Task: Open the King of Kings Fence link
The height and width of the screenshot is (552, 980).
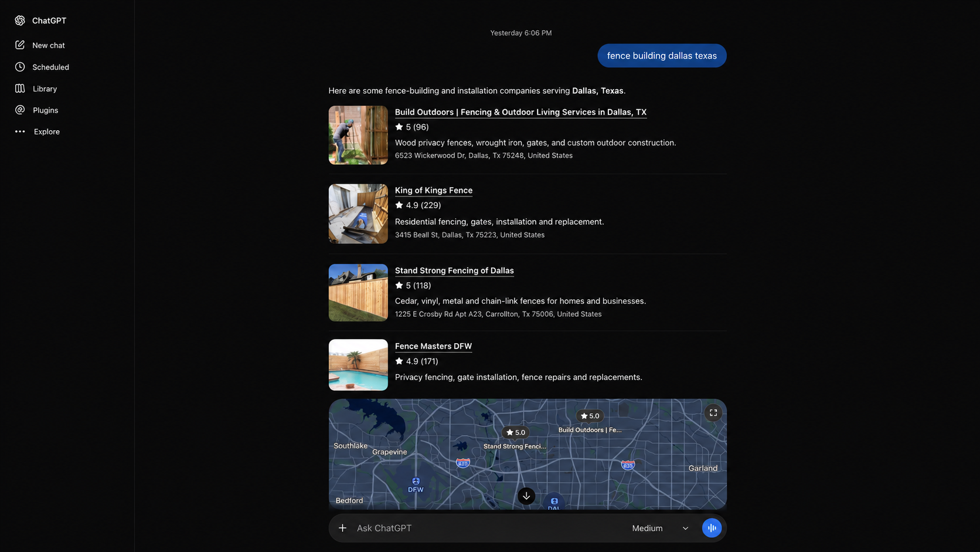Action: (x=434, y=190)
